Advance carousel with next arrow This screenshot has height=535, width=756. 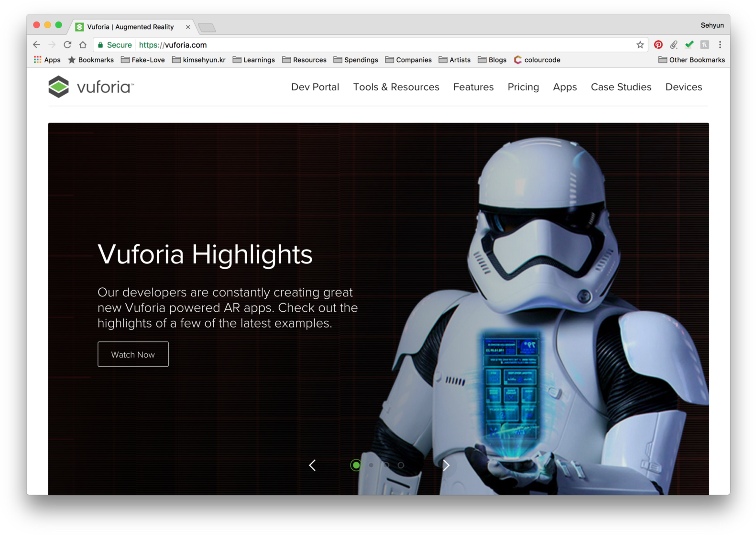point(446,465)
